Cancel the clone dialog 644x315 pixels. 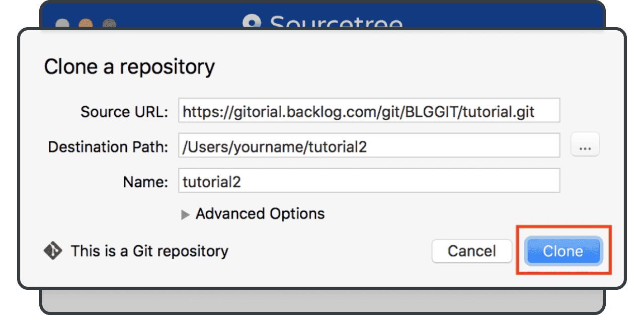point(471,251)
